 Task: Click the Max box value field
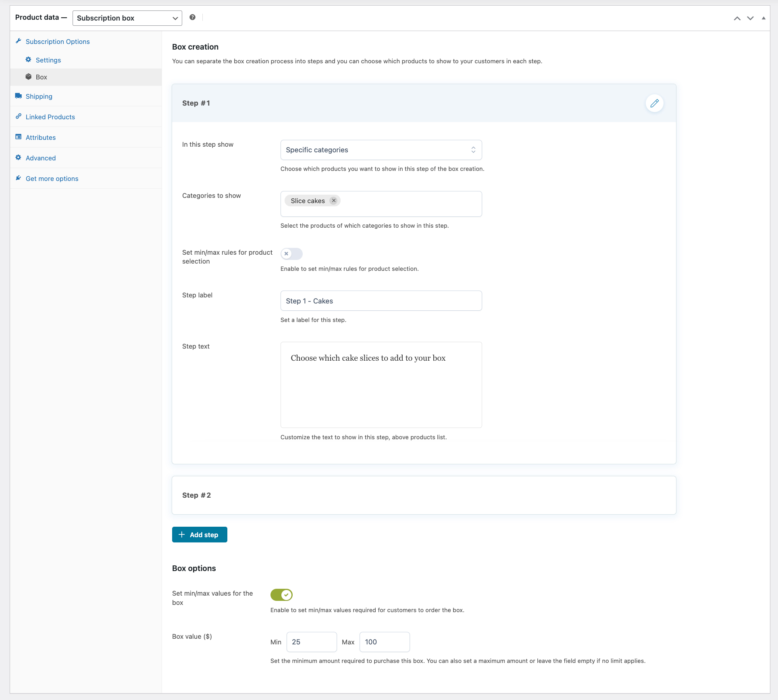coord(384,642)
